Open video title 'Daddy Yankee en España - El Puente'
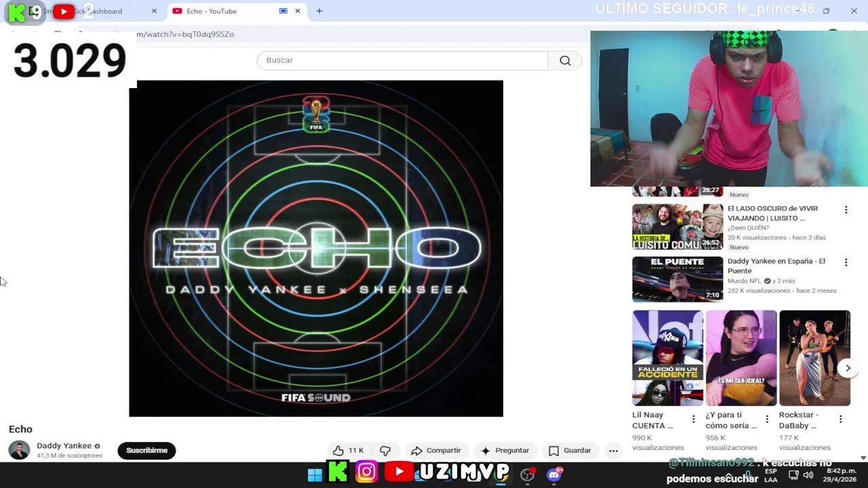 coord(776,266)
